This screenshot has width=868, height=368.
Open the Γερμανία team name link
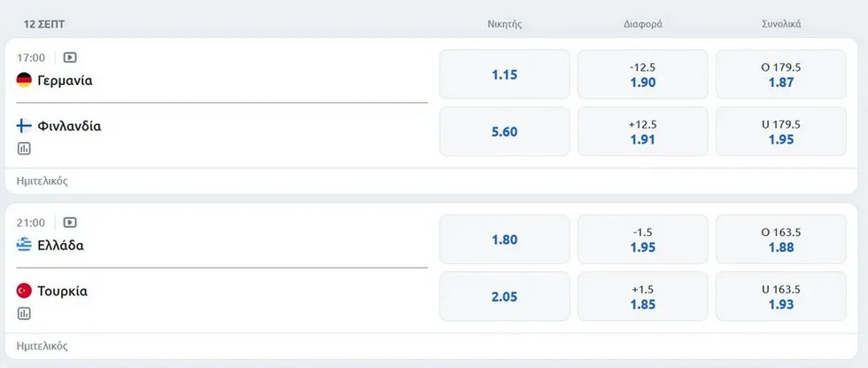point(65,80)
